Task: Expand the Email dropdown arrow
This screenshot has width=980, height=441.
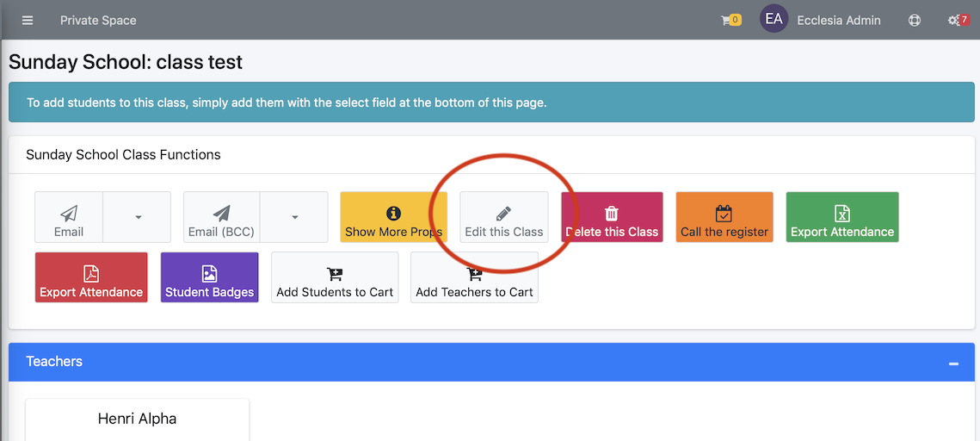Action: 137,217
